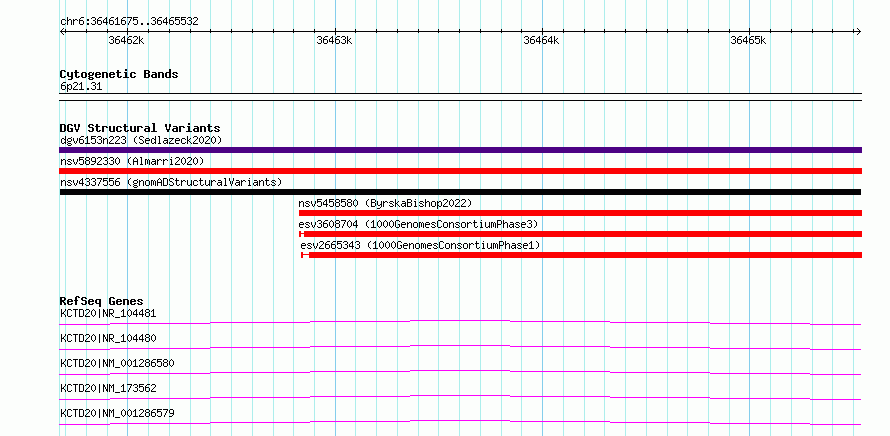
Task: Click the Cytogenetic Bands track title
Action: coord(119,74)
